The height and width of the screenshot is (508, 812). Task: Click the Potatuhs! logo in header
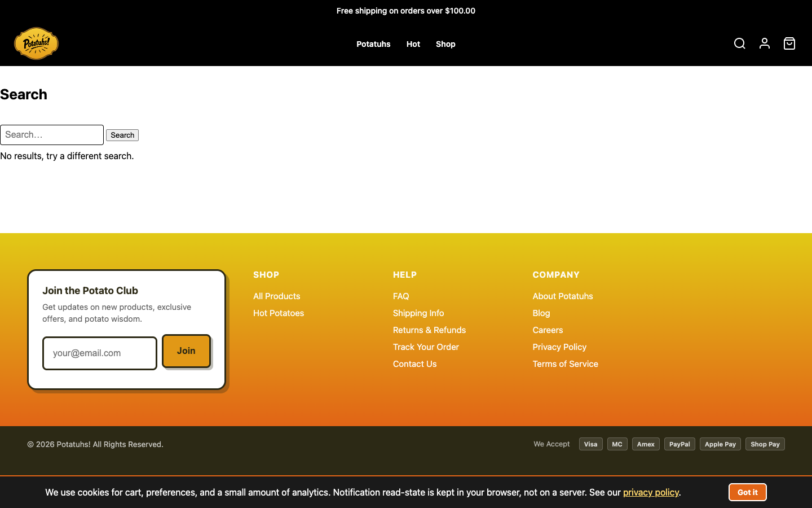click(x=36, y=43)
